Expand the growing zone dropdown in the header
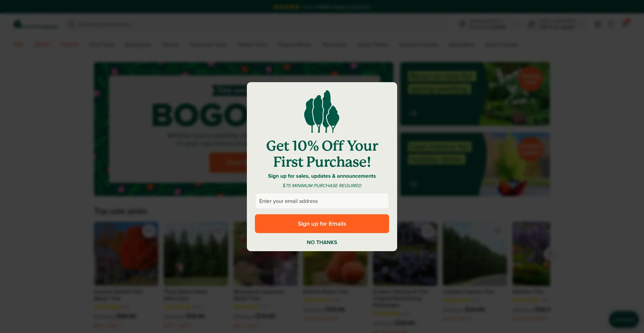The height and width of the screenshot is (333, 644). (x=515, y=24)
